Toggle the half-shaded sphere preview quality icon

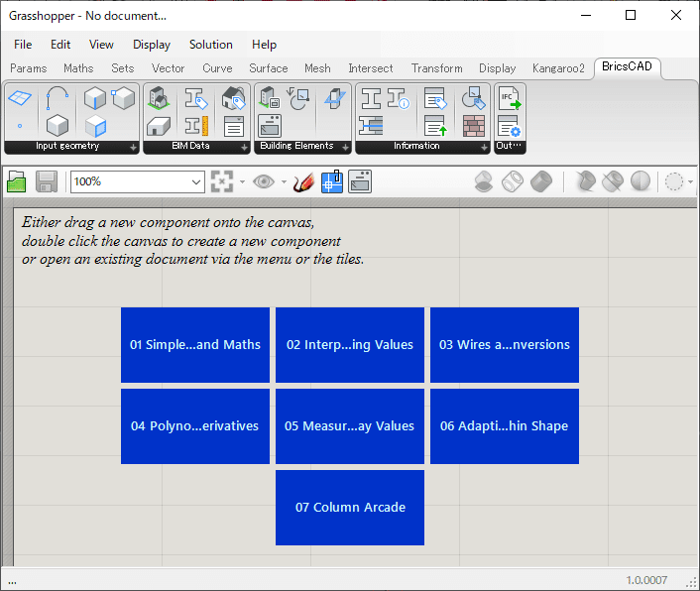click(x=641, y=181)
